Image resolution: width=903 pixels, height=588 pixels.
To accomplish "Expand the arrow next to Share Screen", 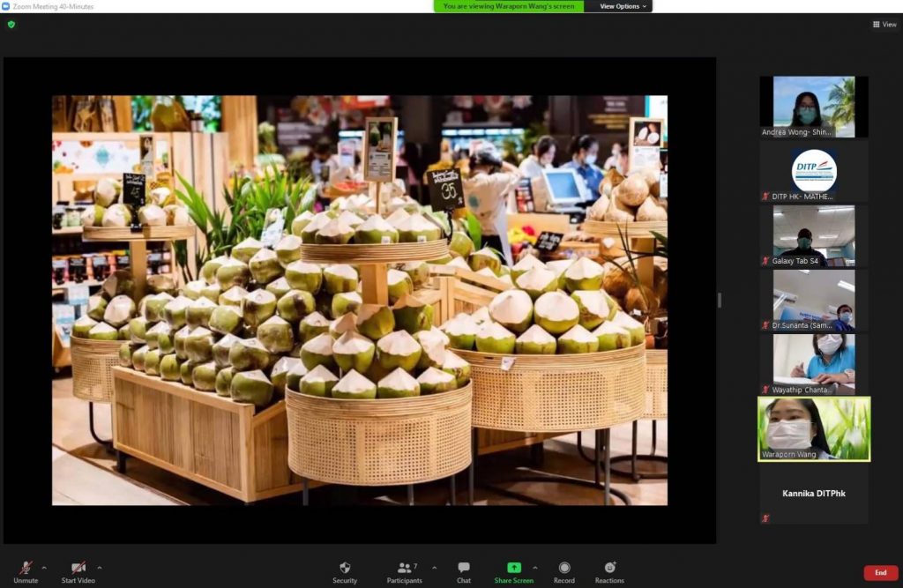I will (x=535, y=568).
